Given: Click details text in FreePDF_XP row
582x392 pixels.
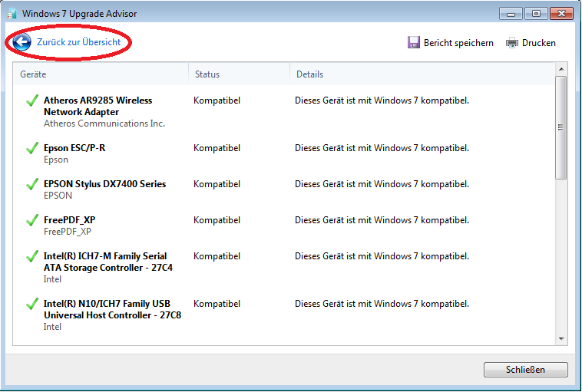Looking at the screenshot, I should coord(382,220).
